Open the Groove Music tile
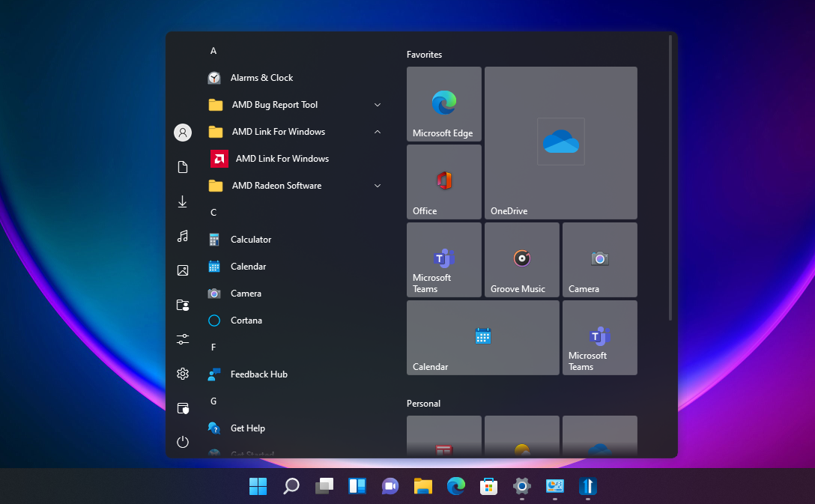The height and width of the screenshot is (504, 815). (522, 260)
